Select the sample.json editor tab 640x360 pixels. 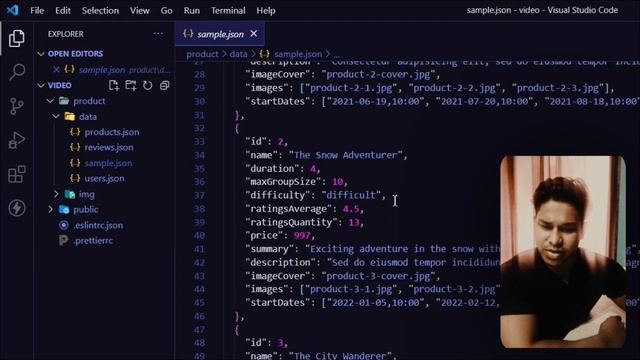click(220, 33)
